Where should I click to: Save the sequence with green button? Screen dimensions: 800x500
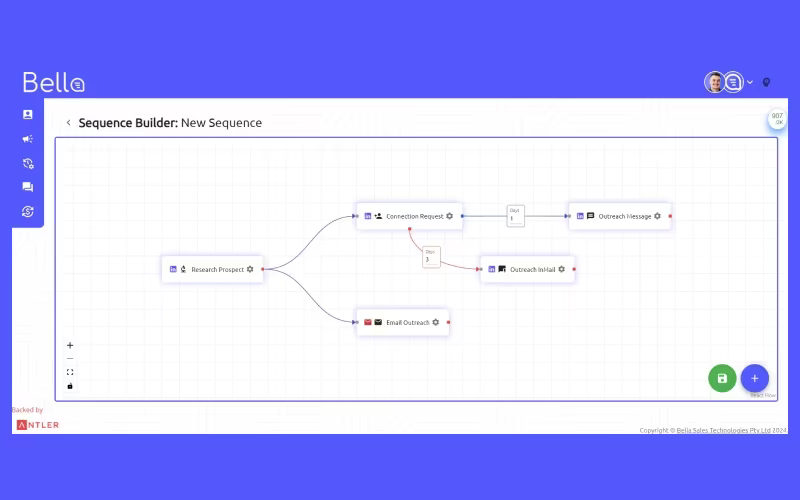tap(722, 378)
